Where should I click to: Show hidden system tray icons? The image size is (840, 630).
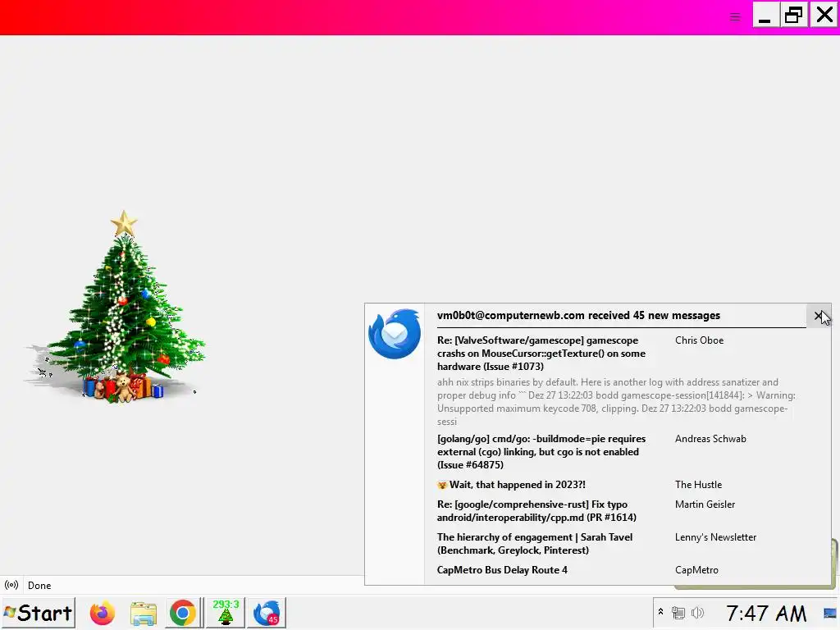click(x=660, y=612)
